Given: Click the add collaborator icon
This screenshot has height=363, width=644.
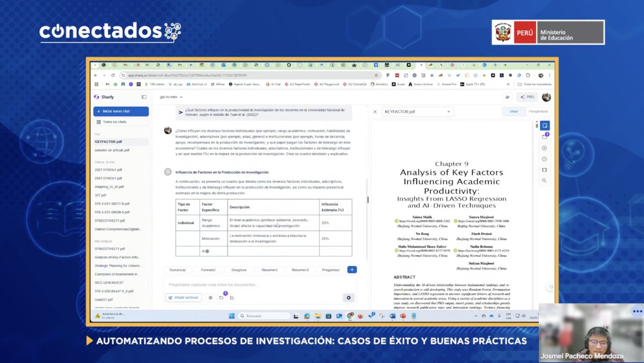Looking at the screenshot, I should [x=507, y=97].
